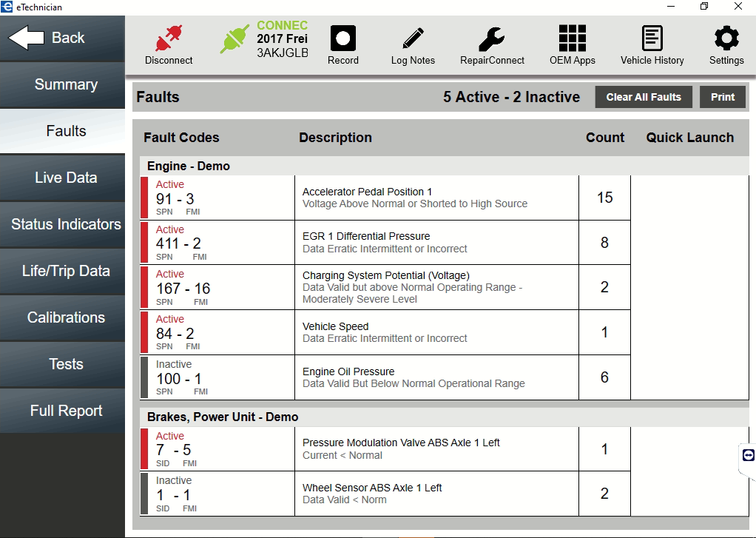The width and height of the screenshot is (756, 538).
Task: Start recording with the Record icon
Action: tap(342, 38)
